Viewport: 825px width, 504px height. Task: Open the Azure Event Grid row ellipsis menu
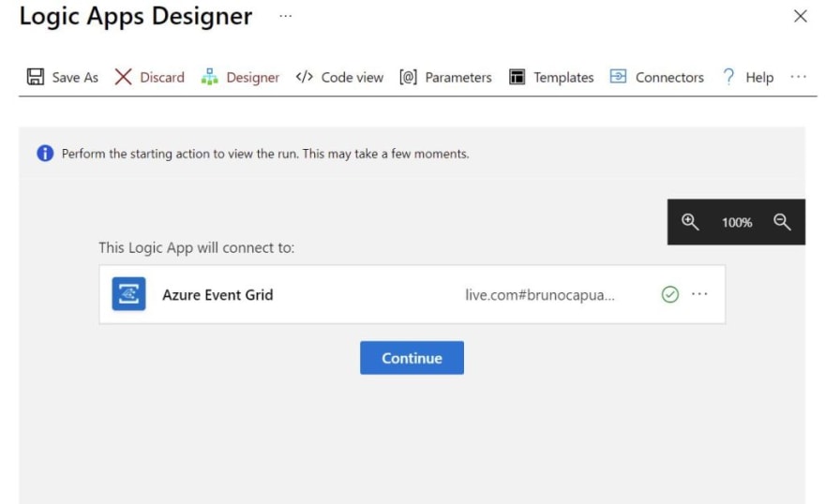pos(699,294)
